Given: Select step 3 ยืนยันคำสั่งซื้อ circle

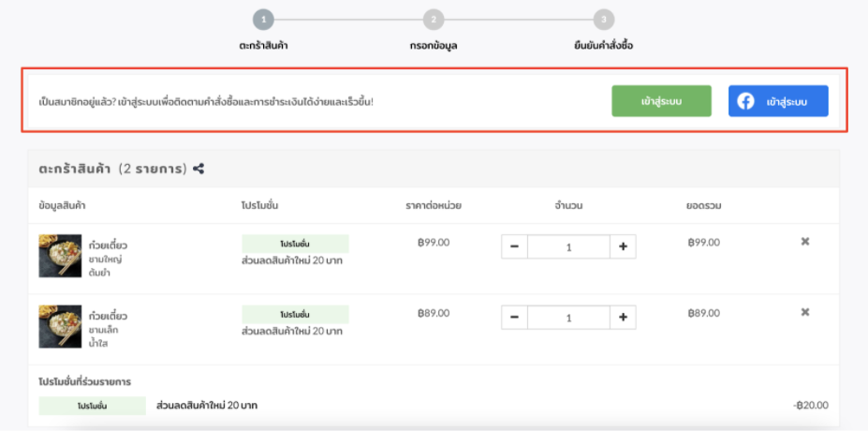Looking at the screenshot, I should coord(604,20).
